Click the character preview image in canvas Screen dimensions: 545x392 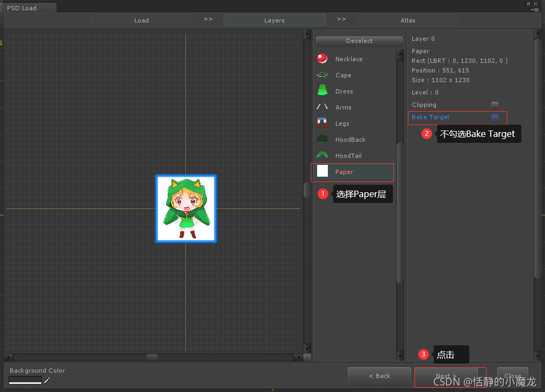(x=186, y=208)
